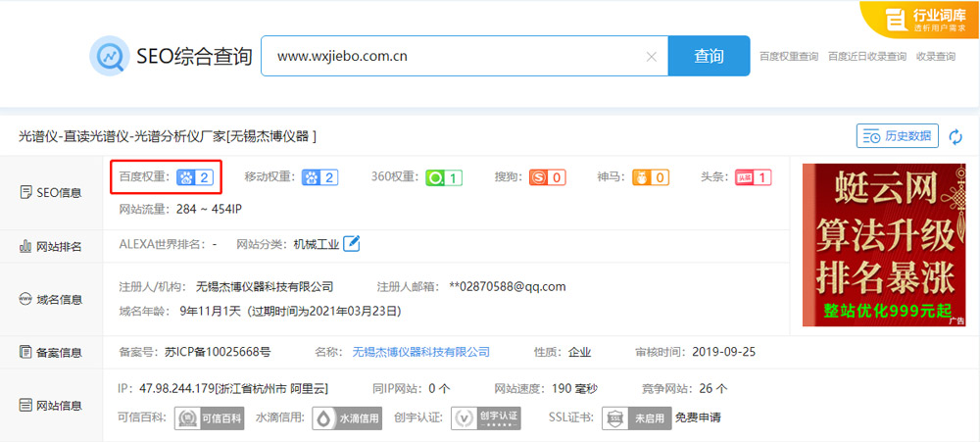Click the Toutiao weight red badge

tap(753, 177)
